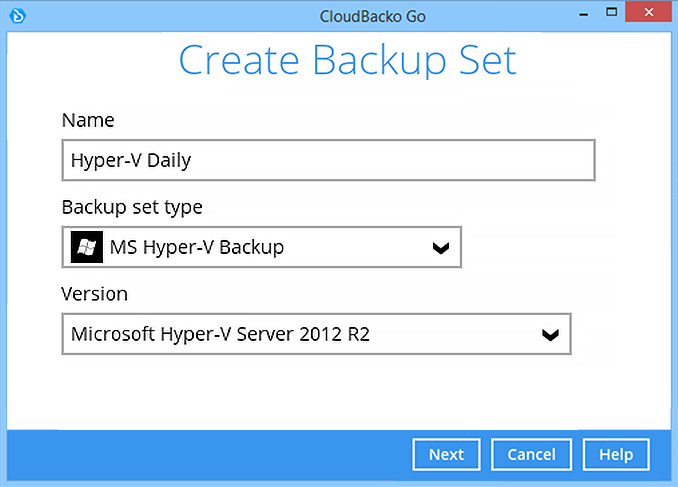Click the Name label

click(88, 120)
